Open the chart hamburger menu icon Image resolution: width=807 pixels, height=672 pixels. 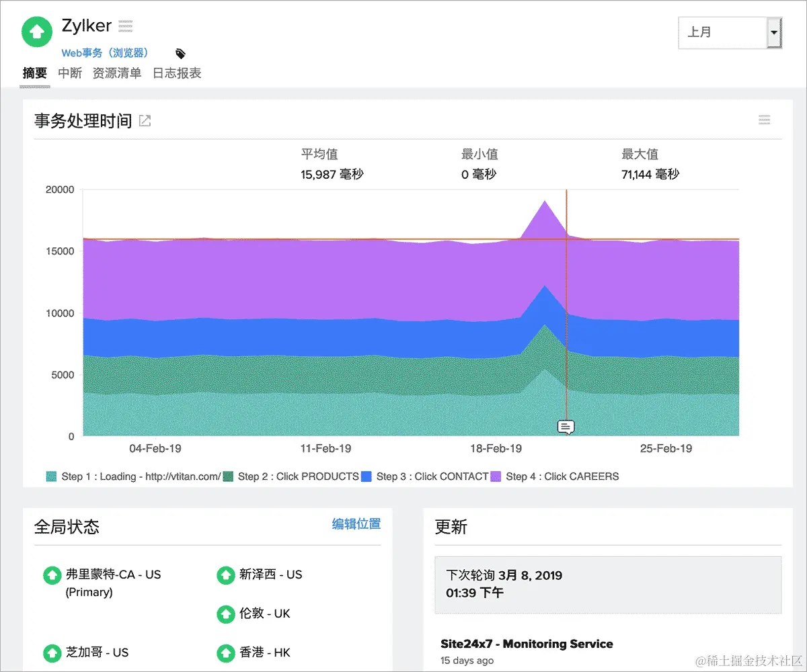764,119
